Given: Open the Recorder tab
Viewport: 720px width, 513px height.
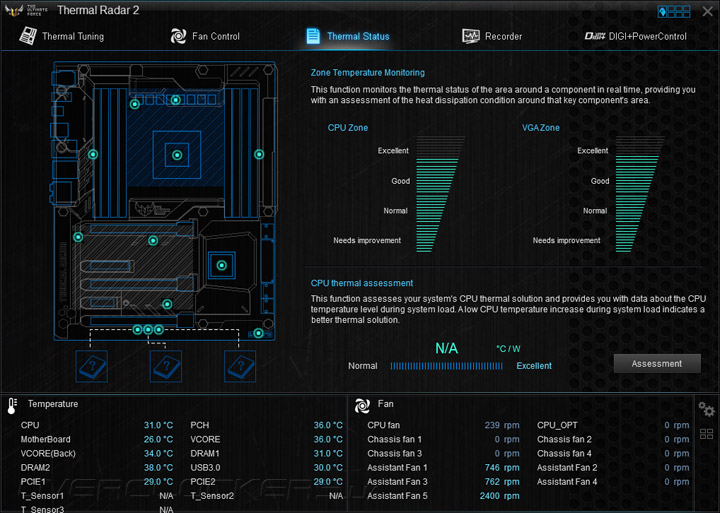Looking at the screenshot, I should tap(492, 36).
